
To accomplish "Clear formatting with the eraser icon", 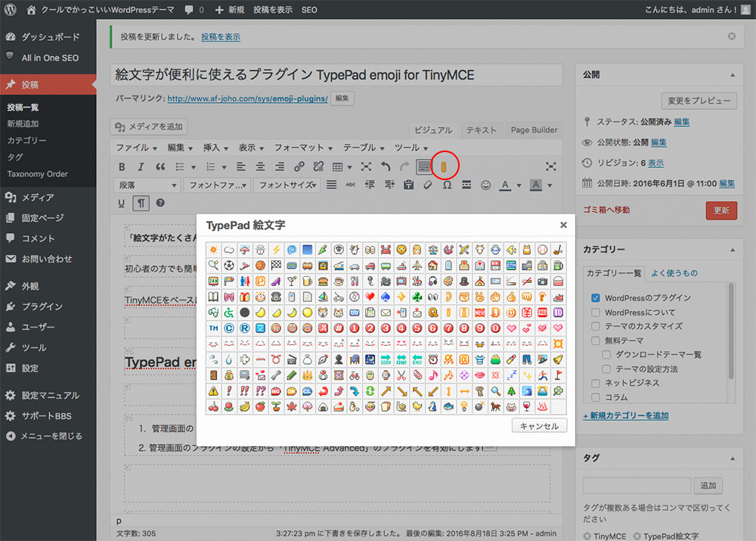I will (x=428, y=185).
